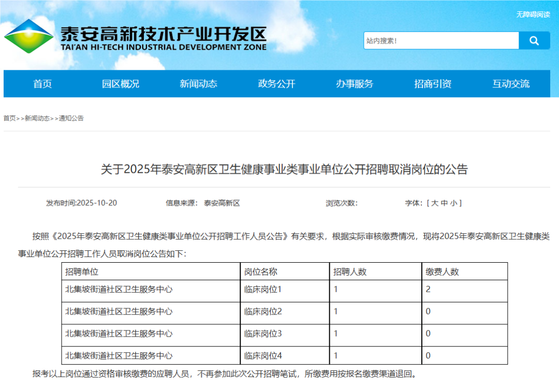Screen dimensions: 559x392
Task: Click 新闻动态 breadcrumb link
Action: click(x=37, y=118)
